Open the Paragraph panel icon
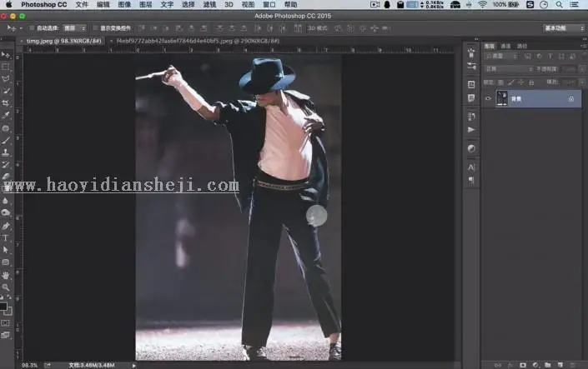The image size is (588, 369). click(x=471, y=180)
